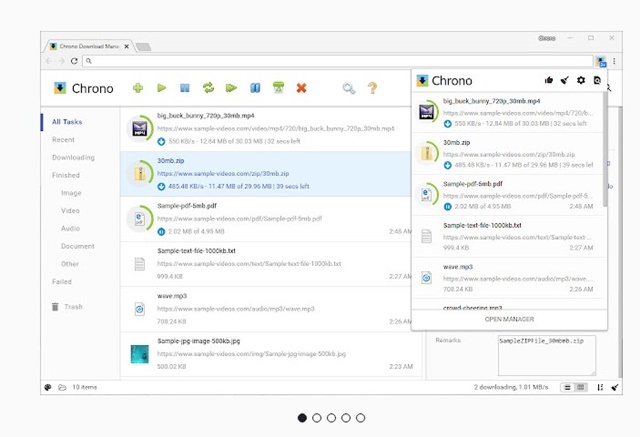Select Finished filter in sidebar
The width and height of the screenshot is (640, 437).
click(66, 175)
